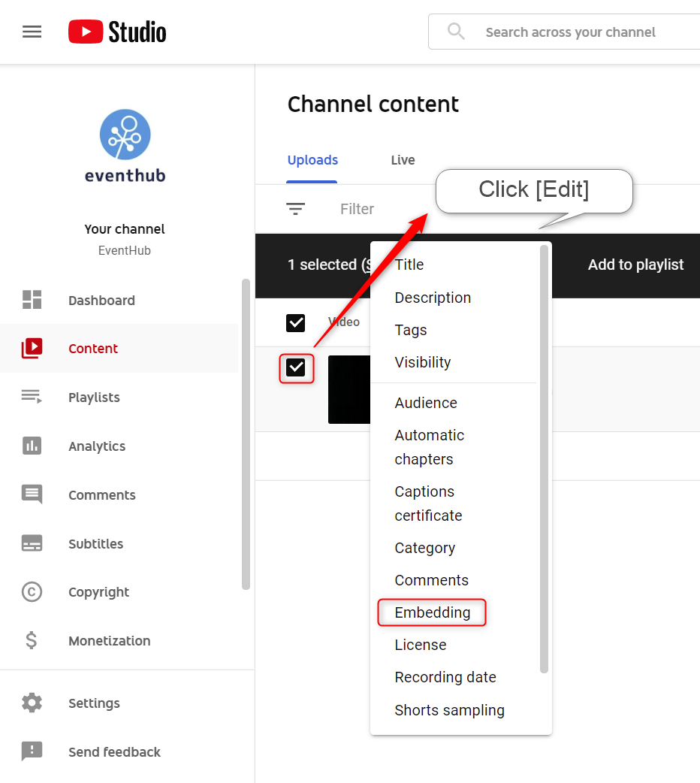Switch to the Live tab
The height and width of the screenshot is (783, 700).
[x=403, y=160]
